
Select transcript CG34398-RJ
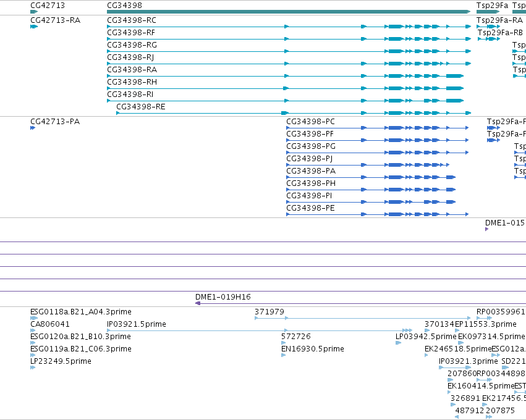click(x=130, y=57)
